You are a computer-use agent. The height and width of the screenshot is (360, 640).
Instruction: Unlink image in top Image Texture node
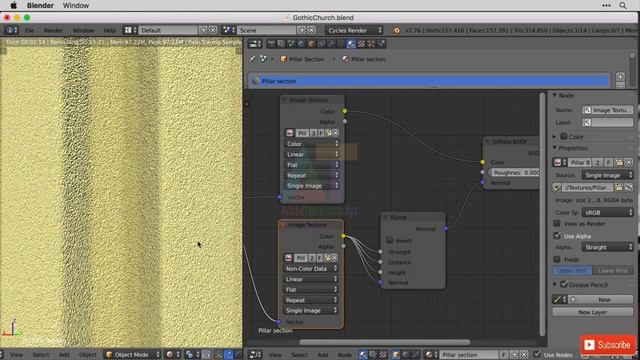pos(336,133)
